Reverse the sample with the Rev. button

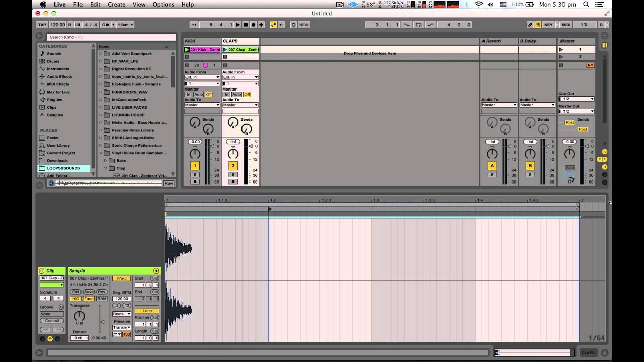[102, 292]
